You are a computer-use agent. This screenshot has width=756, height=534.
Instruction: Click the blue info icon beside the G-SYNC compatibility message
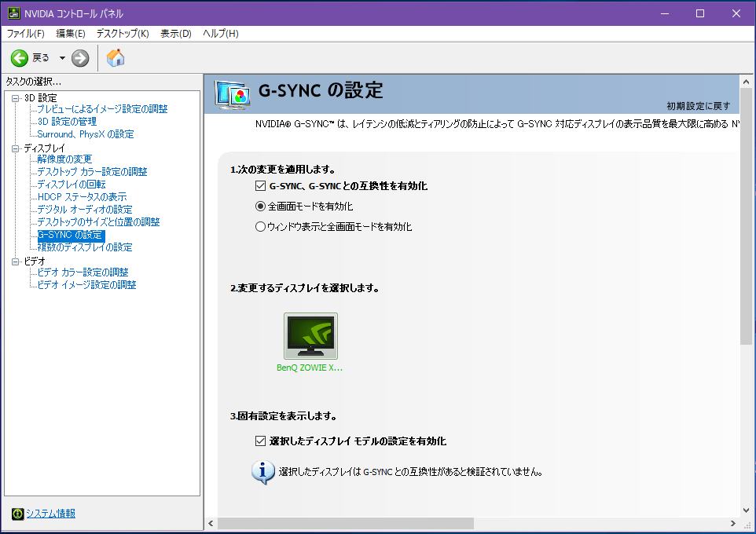click(262, 472)
